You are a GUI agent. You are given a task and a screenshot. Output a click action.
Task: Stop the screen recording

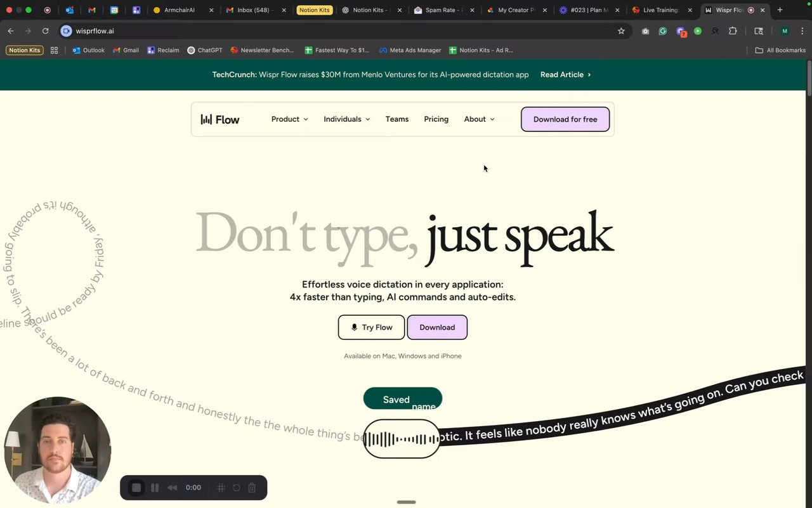pos(136,488)
